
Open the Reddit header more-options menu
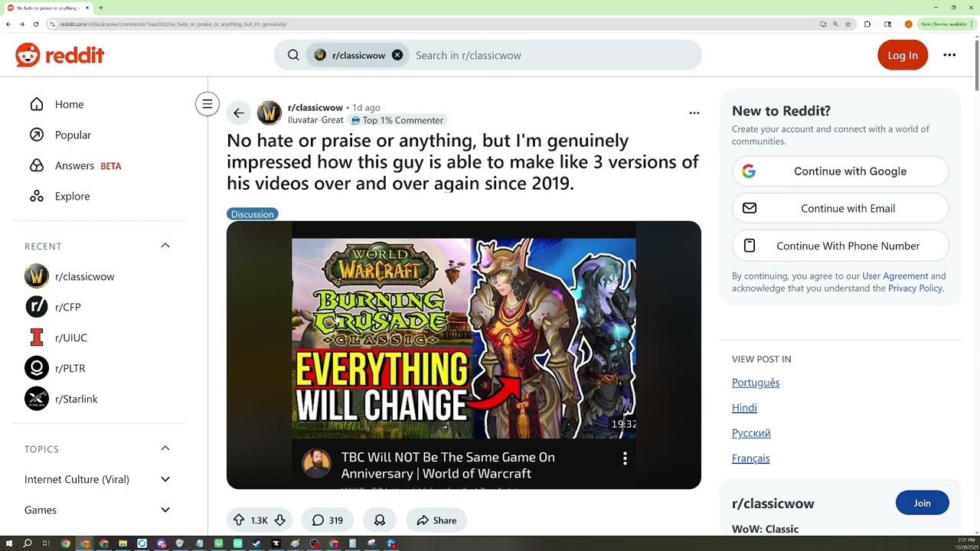(949, 55)
